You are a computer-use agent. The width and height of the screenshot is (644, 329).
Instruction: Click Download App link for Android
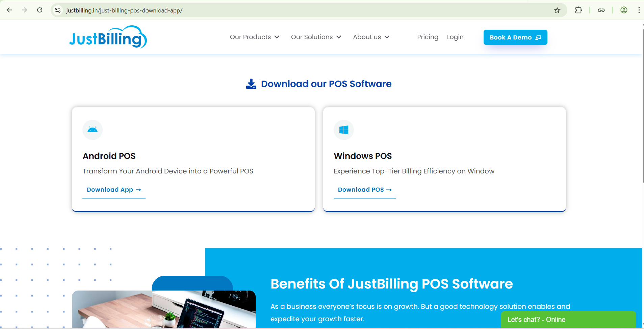pos(114,190)
